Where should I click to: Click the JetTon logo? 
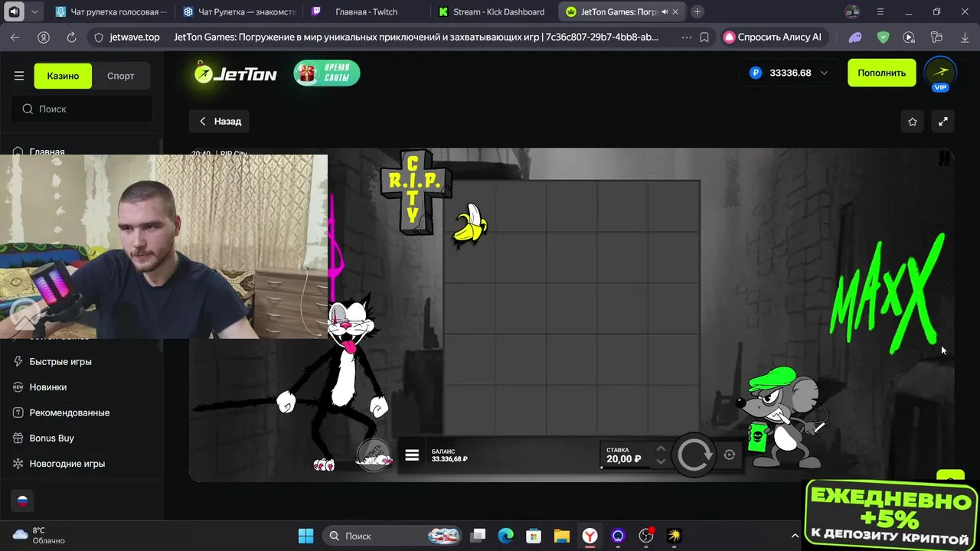tap(235, 73)
